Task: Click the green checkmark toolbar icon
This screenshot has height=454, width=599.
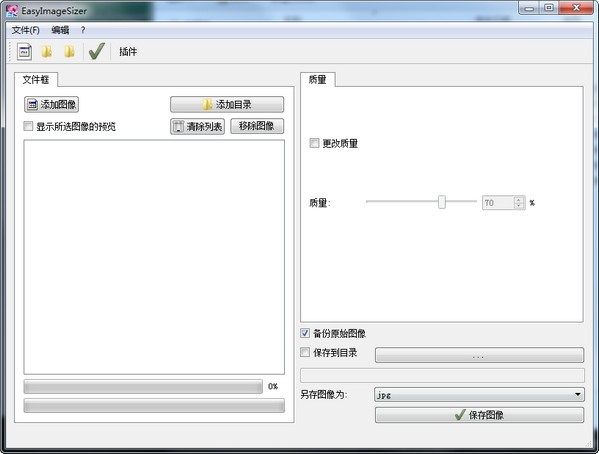Action: click(97, 51)
